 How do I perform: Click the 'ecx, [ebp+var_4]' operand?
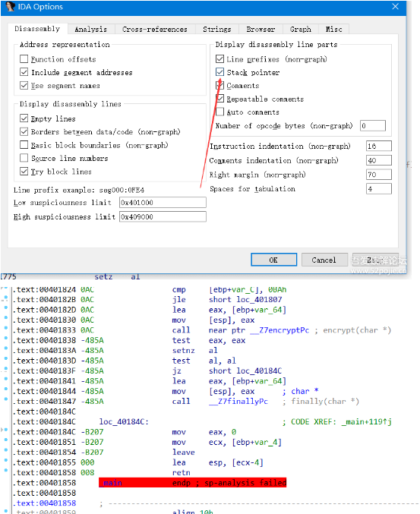click(x=245, y=442)
